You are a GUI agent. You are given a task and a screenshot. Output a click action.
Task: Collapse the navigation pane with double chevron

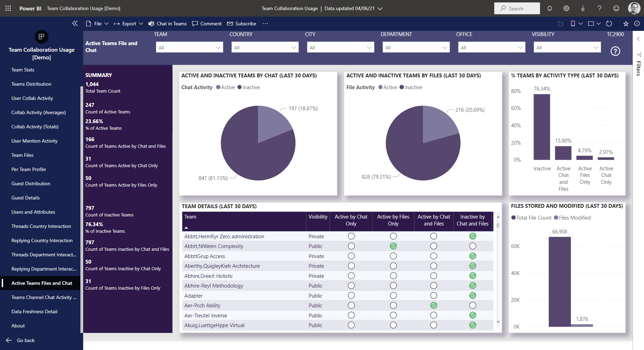(75, 23)
